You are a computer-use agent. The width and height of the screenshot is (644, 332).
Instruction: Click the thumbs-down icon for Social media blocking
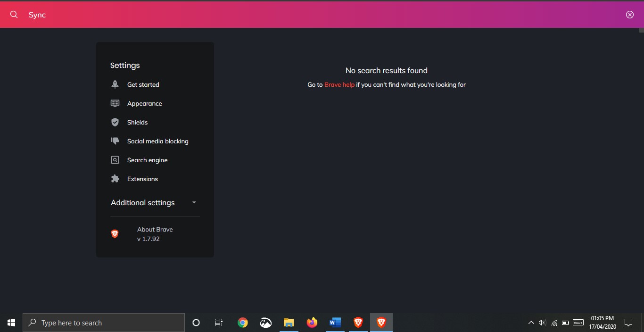coord(115,141)
